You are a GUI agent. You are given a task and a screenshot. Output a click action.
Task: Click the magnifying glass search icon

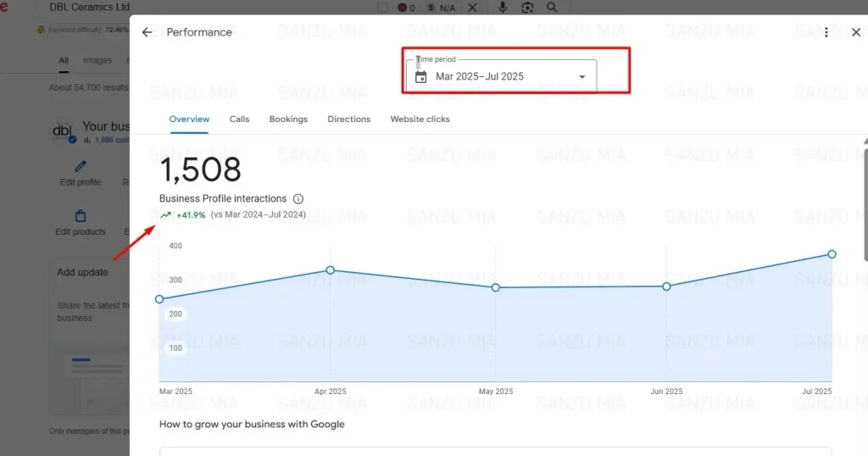pos(552,8)
